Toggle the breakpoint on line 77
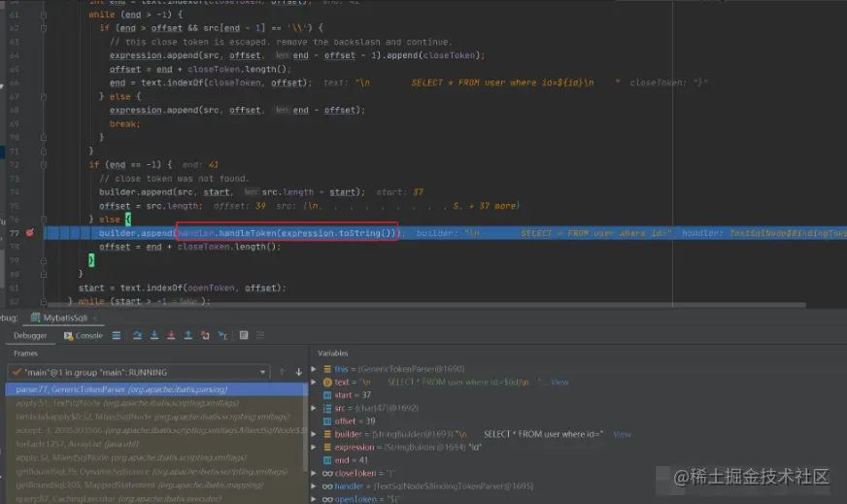This screenshot has height=504, width=847. tap(30, 233)
